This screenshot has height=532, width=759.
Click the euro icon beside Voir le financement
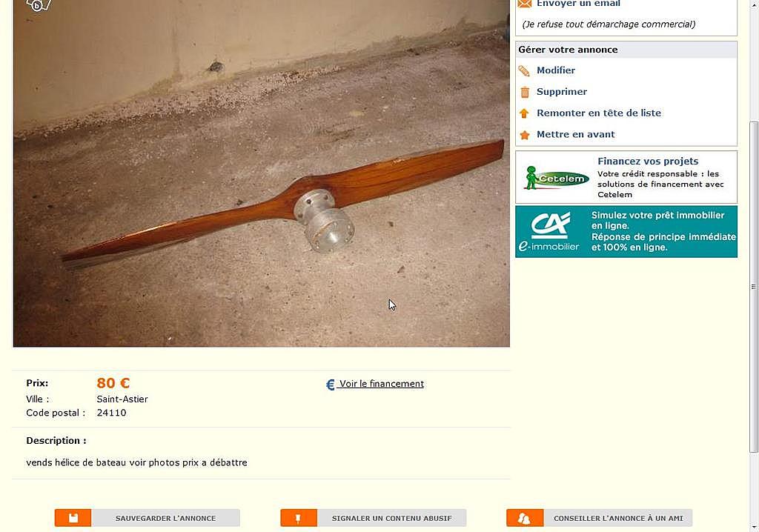330,385
